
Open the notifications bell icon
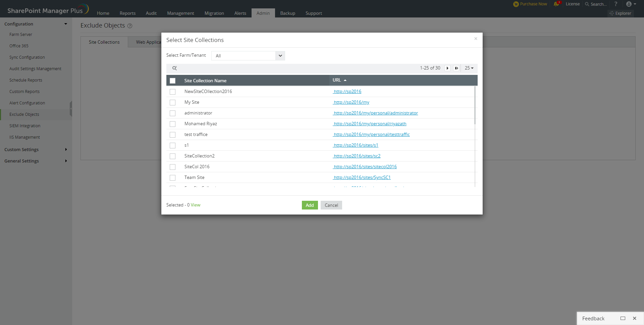click(x=557, y=4)
